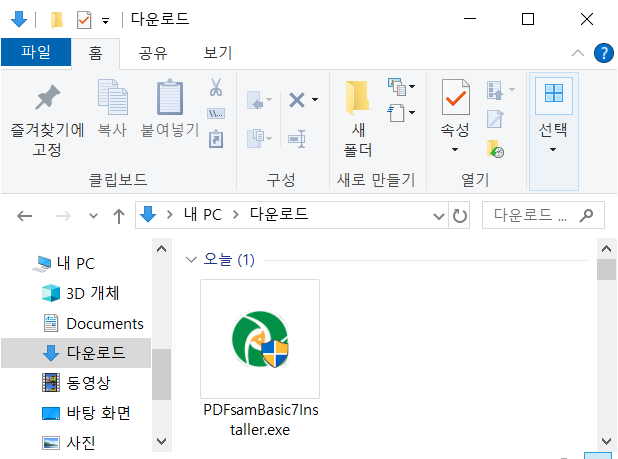Open the 파일 menu

click(36, 52)
